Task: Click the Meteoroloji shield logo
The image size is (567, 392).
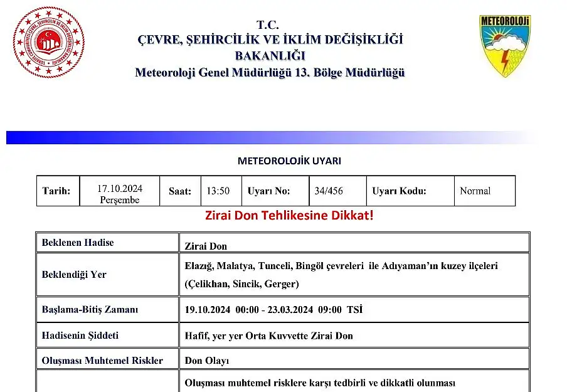Action: (505, 46)
